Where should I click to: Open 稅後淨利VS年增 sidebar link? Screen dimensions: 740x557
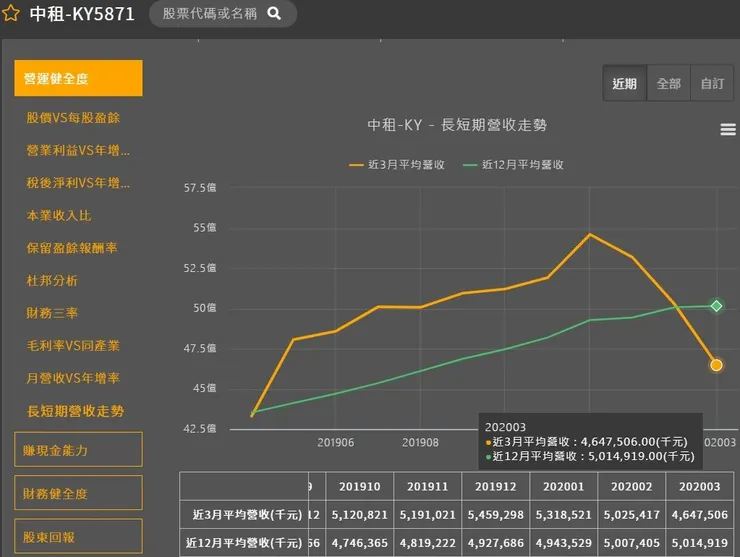(x=78, y=183)
